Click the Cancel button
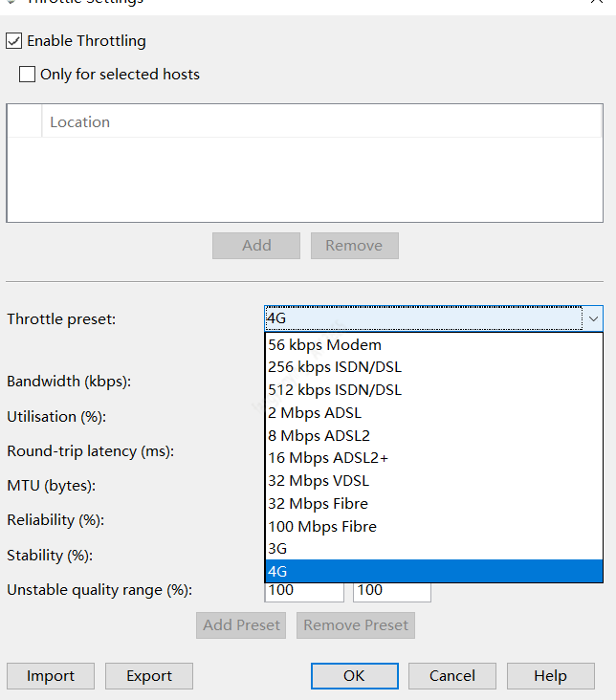This screenshot has width=616, height=700. [452, 676]
